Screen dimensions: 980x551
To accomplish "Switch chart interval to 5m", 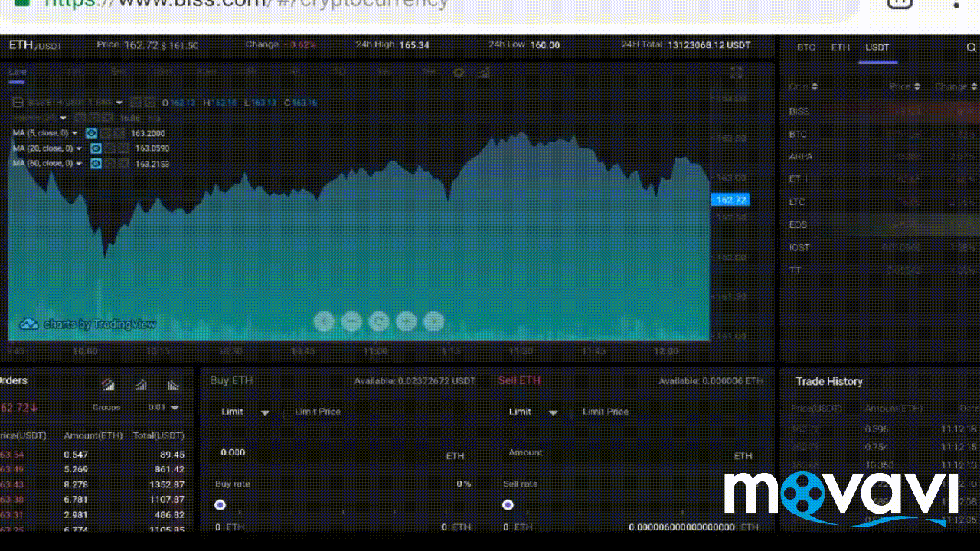I will click(x=118, y=73).
